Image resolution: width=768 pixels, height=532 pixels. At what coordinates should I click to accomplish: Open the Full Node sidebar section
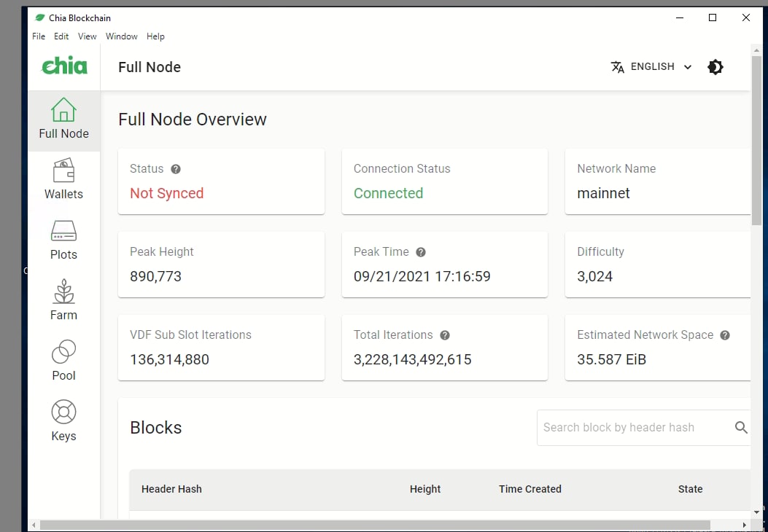63,120
